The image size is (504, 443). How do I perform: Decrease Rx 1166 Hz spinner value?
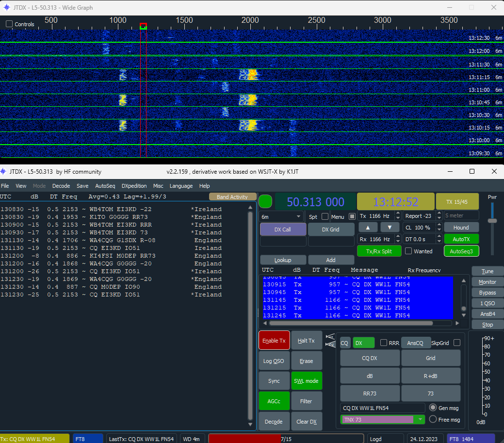point(398,242)
